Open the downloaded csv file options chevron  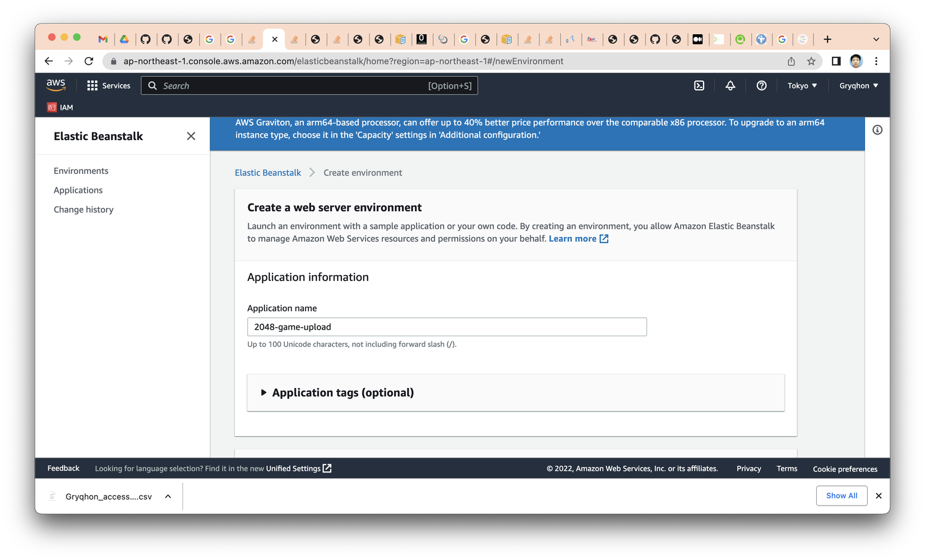[168, 497]
